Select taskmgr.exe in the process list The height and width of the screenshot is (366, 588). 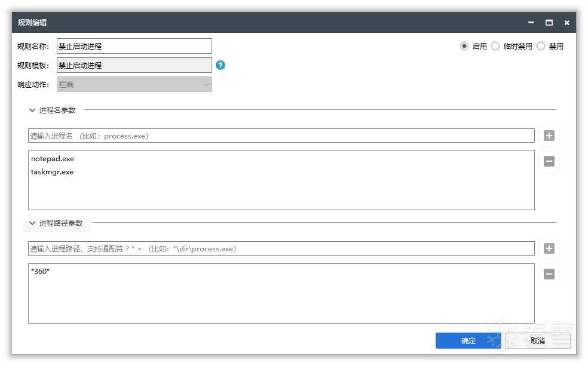[x=53, y=172]
